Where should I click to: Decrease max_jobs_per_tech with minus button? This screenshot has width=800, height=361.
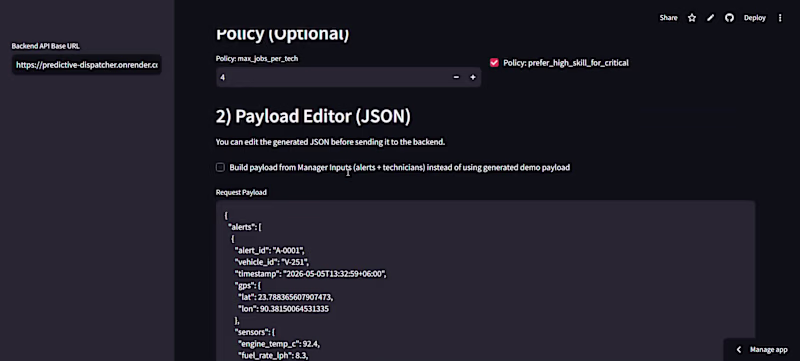pyautogui.click(x=456, y=77)
